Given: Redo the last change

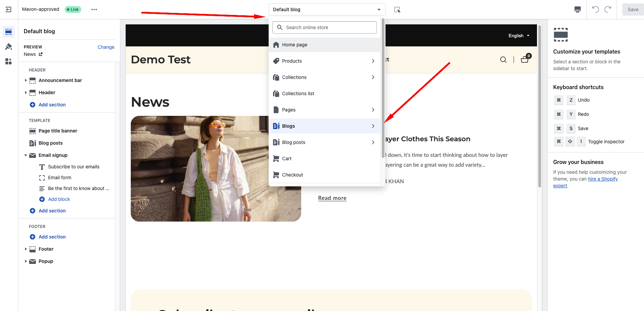Looking at the screenshot, I should click(608, 9).
